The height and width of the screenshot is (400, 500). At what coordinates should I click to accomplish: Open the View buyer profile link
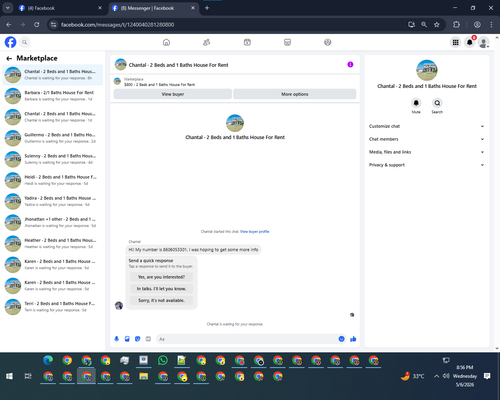[x=255, y=231]
